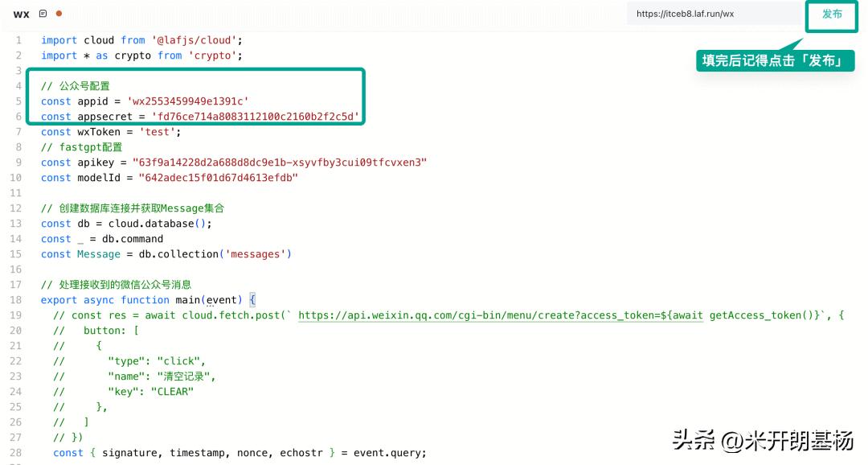Click the apikey string on line 9

coord(280,163)
